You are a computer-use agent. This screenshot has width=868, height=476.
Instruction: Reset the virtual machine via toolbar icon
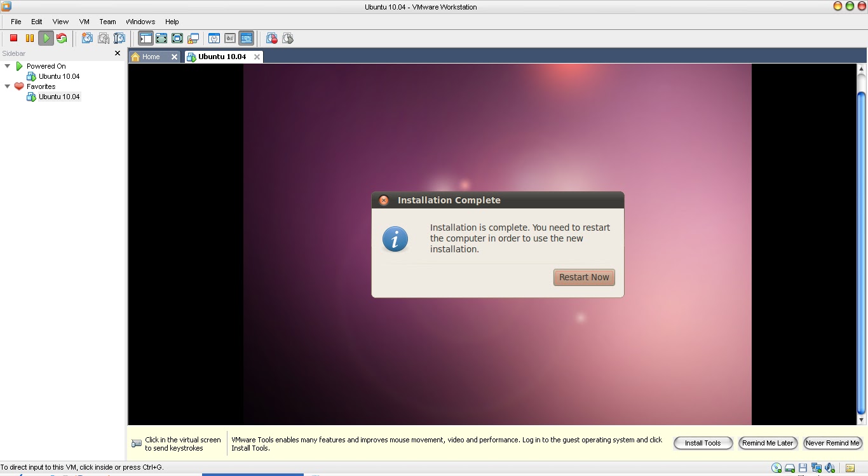tap(62, 38)
